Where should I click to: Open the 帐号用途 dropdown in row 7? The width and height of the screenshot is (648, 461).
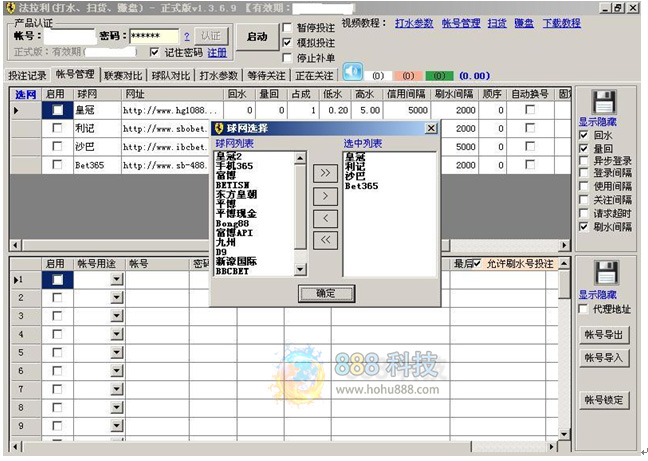117,389
